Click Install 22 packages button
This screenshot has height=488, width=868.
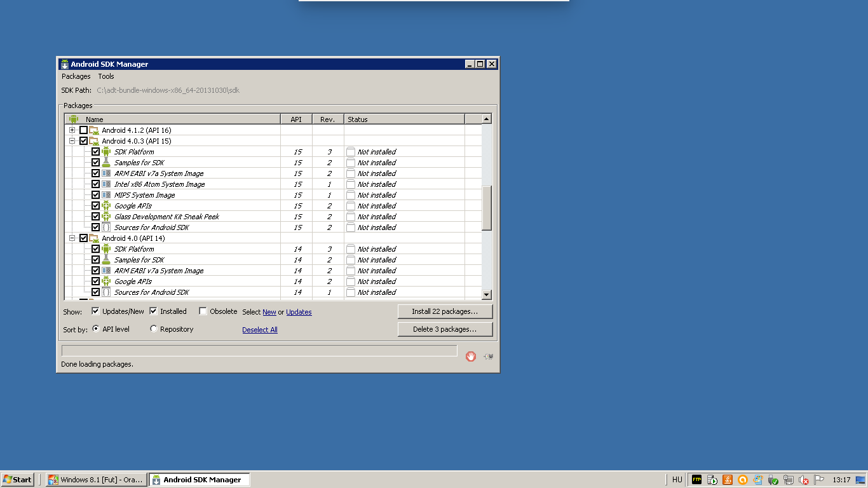click(445, 311)
